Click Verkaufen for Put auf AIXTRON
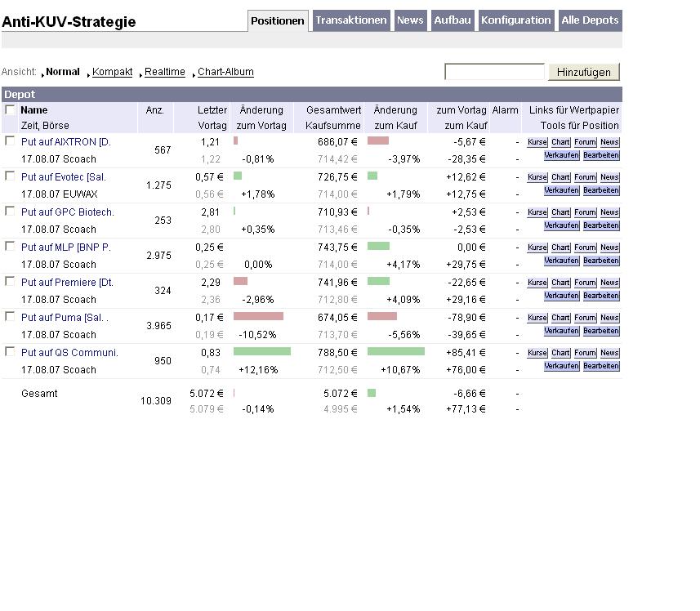Image resolution: width=700 pixels, height=611 pixels. [562, 155]
